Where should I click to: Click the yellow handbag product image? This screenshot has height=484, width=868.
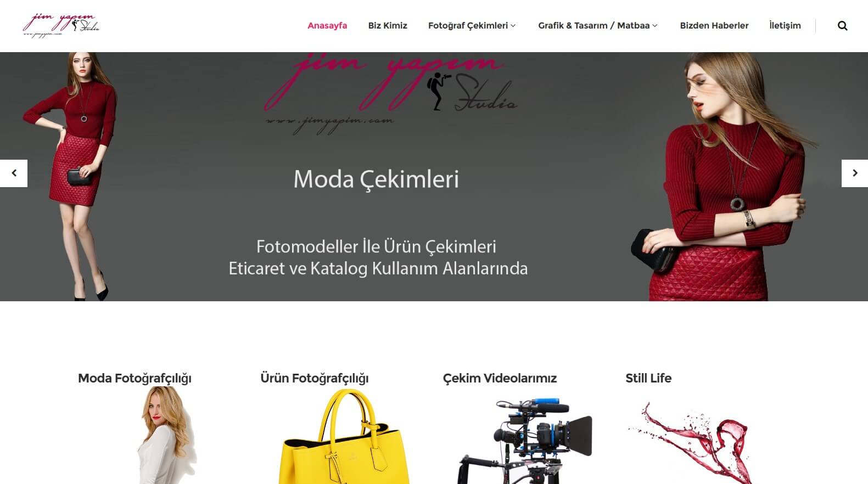coord(344,437)
